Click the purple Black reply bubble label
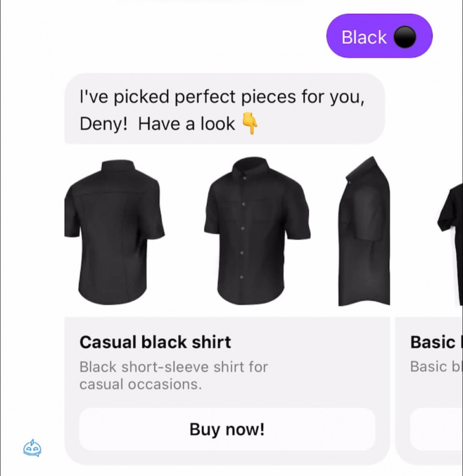The width and height of the screenshot is (463, 476). (364, 37)
